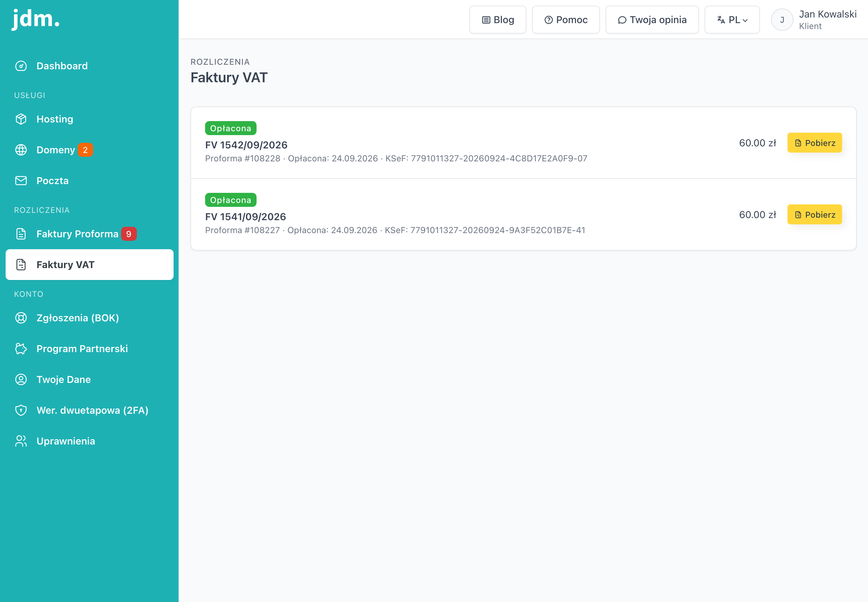
Task: Click the Program Partnerski piggy bank icon
Action: click(x=21, y=349)
